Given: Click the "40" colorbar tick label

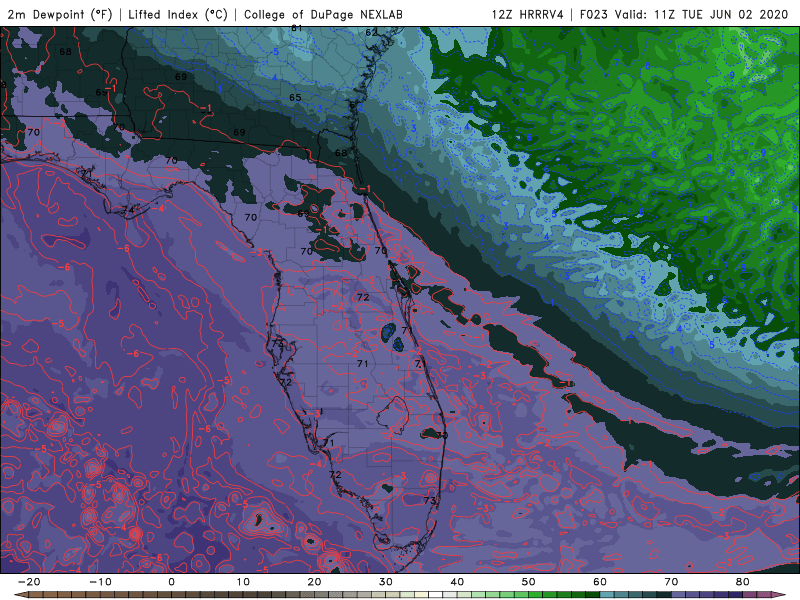Looking at the screenshot, I should (457, 582).
